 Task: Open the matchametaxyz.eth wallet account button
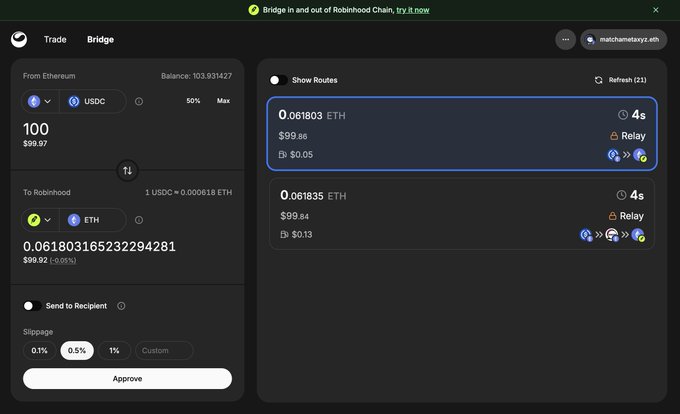tap(624, 39)
